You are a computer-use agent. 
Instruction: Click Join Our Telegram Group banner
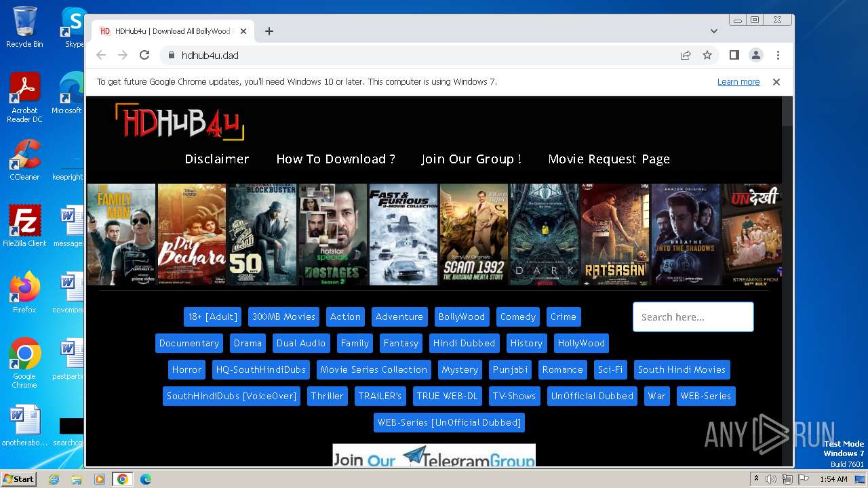click(x=434, y=455)
